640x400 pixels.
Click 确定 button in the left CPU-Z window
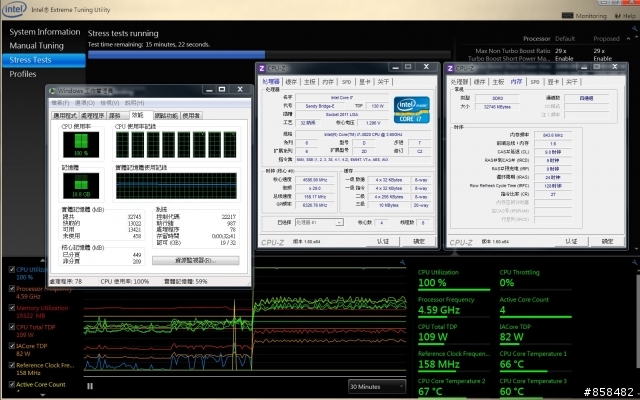tap(419, 241)
